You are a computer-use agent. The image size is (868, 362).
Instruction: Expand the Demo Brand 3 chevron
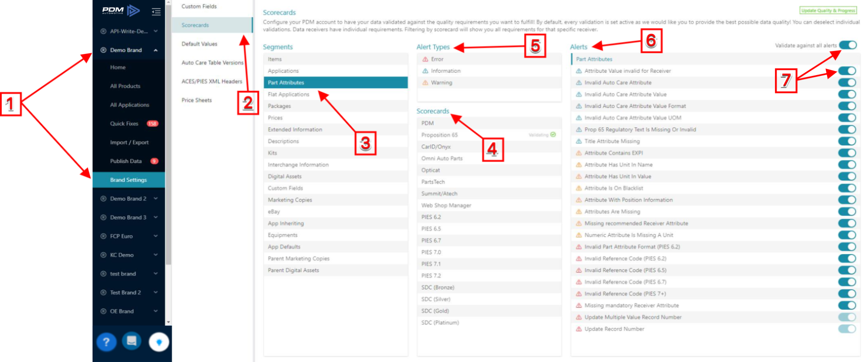156,218
